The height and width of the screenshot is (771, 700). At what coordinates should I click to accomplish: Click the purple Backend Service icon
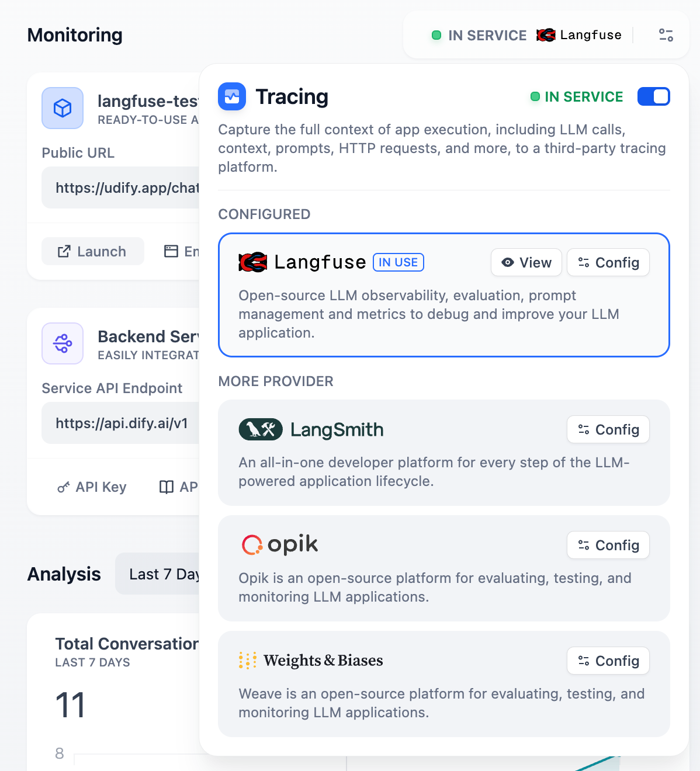click(62, 343)
